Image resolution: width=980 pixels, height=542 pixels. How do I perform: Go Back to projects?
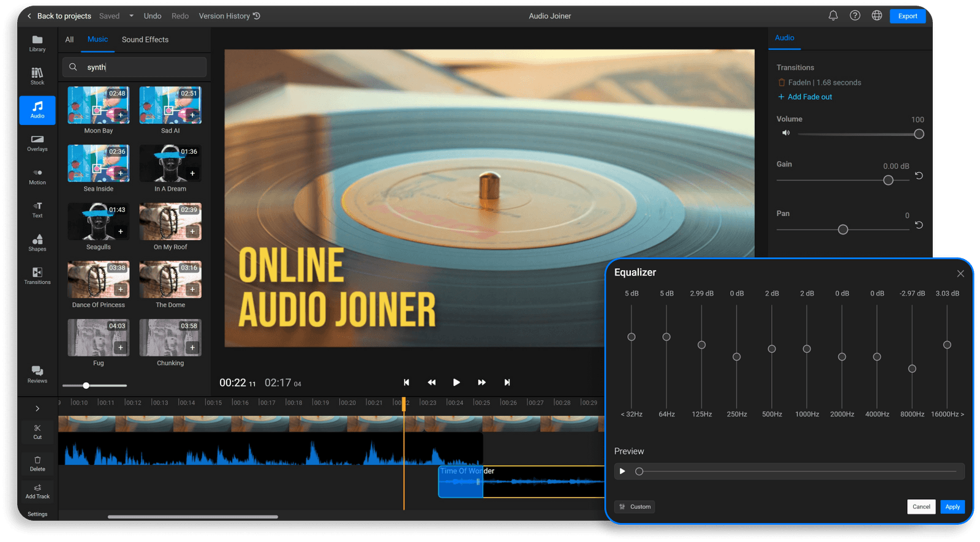click(59, 16)
